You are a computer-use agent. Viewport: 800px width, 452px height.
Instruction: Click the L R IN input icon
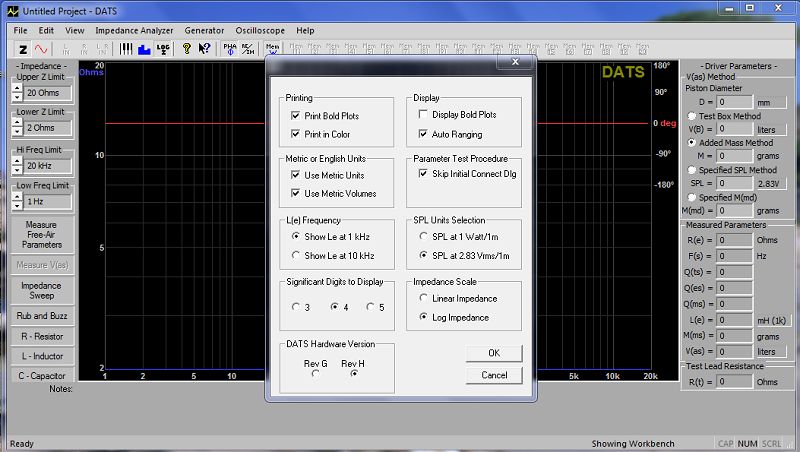(x=102, y=49)
